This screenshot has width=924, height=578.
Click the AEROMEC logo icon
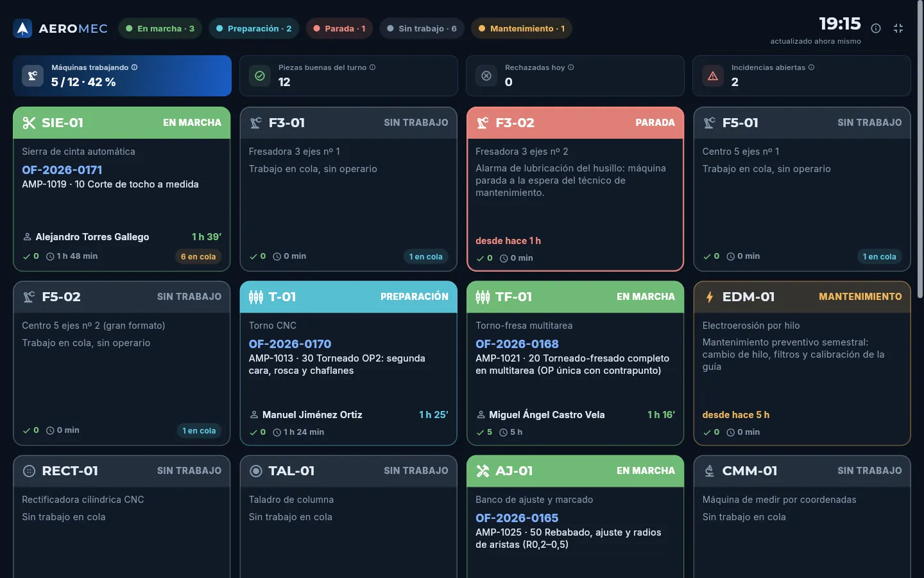click(x=22, y=28)
